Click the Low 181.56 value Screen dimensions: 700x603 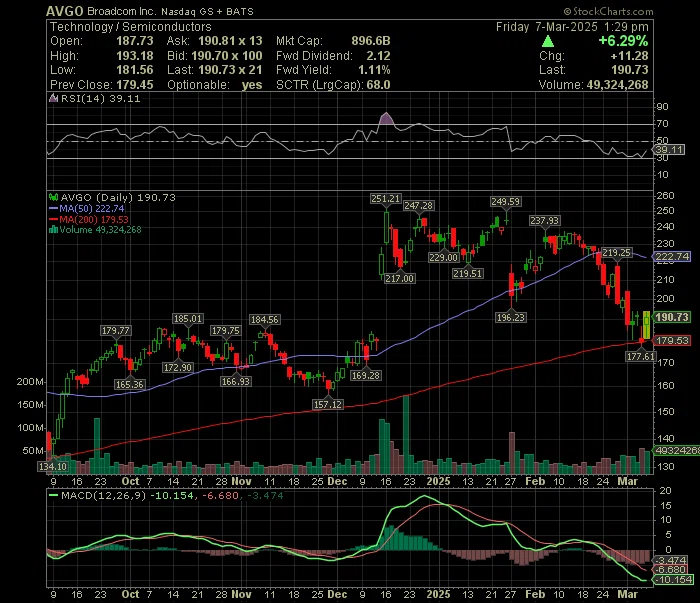(x=135, y=70)
